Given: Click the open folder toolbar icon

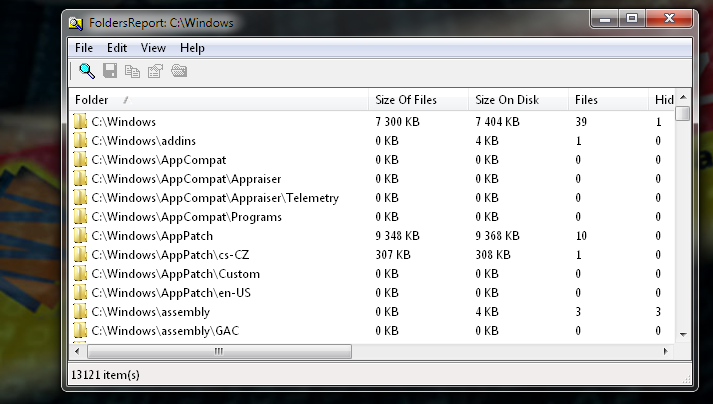Looking at the screenshot, I should (179, 70).
